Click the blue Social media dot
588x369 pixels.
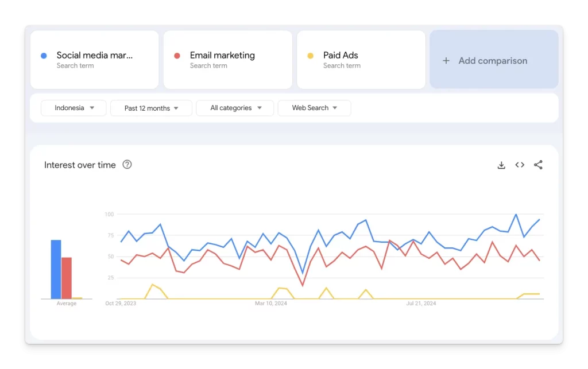point(44,56)
